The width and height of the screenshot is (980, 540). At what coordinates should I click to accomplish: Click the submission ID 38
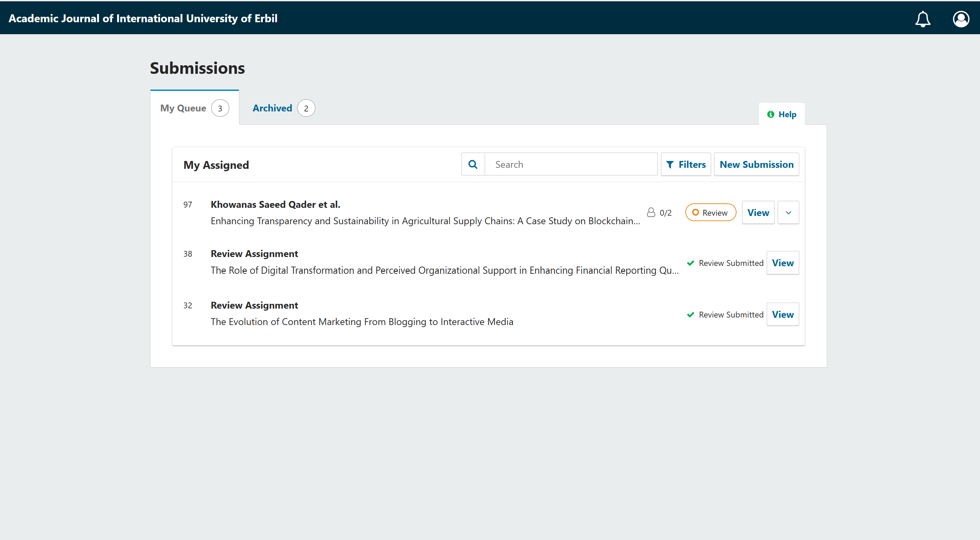(x=187, y=254)
